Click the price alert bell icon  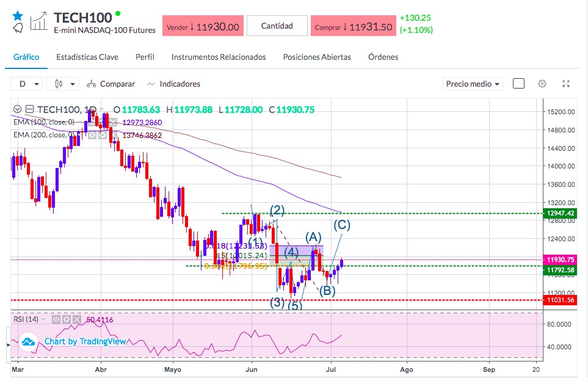click(18, 28)
